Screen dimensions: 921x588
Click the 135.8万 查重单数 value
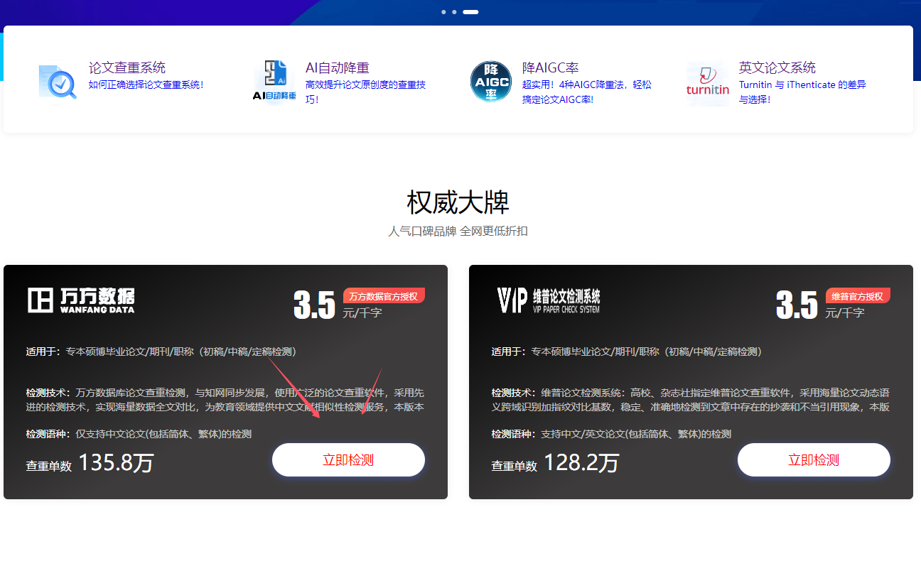coord(116,463)
